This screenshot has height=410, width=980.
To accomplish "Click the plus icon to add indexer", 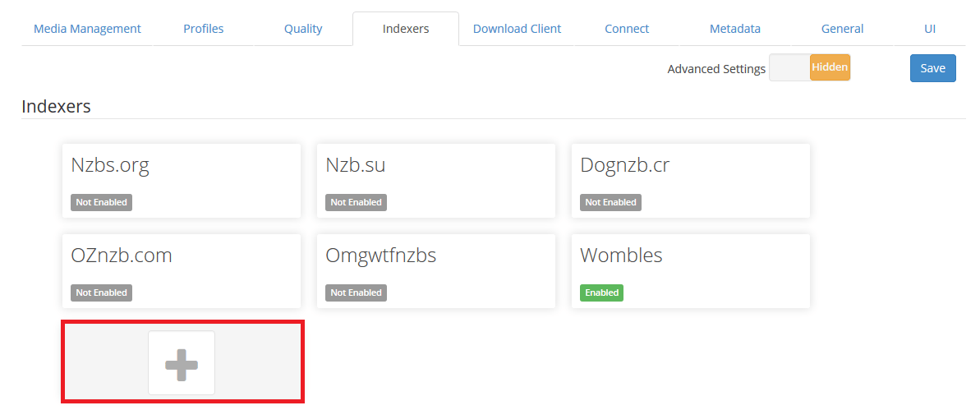I will tap(182, 363).
